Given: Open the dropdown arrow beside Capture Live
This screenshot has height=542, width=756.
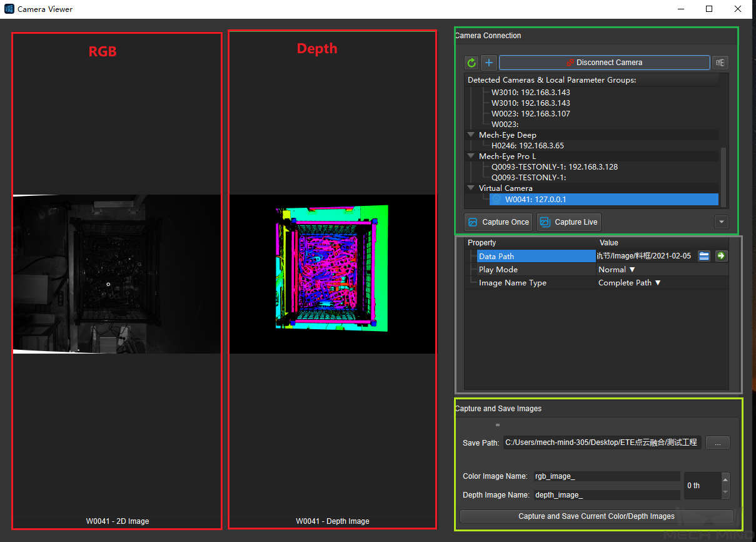Looking at the screenshot, I should tap(722, 222).
